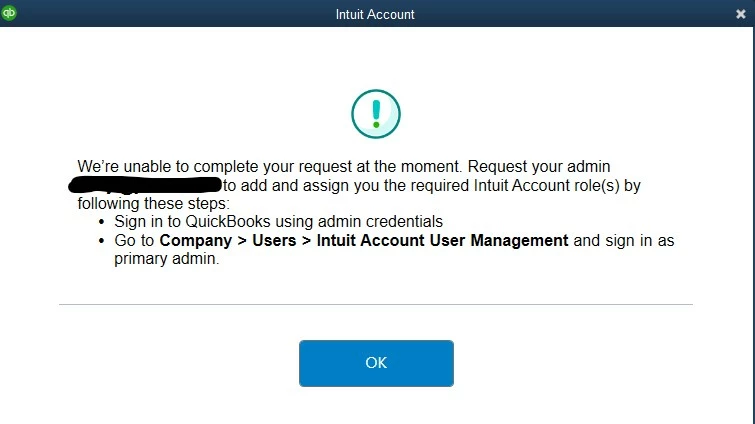The image size is (755, 424).
Task: Click the first bullet point dot
Action: (101, 222)
